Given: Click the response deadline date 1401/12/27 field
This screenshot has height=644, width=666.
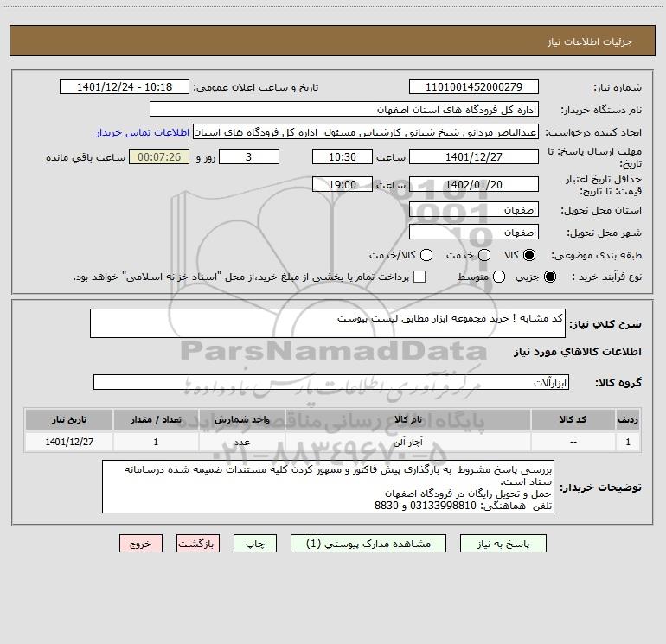Looking at the screenshot, I should [474, 156].
